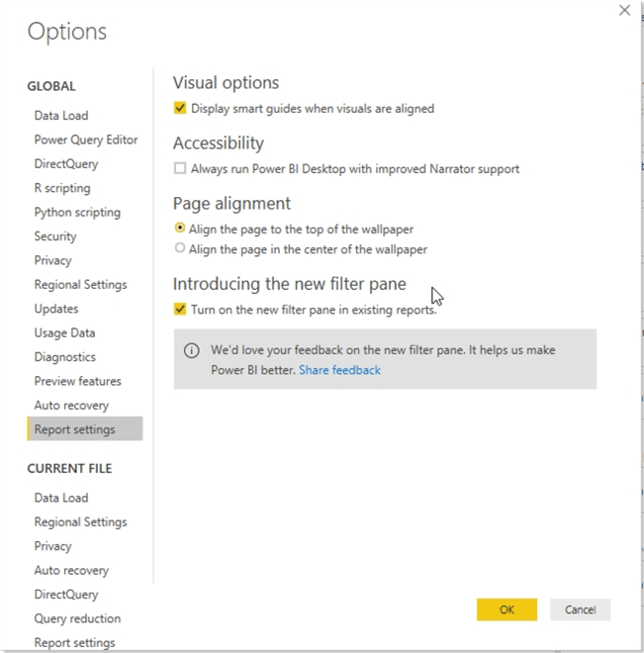Confirm with the OK button

point(506,609)
